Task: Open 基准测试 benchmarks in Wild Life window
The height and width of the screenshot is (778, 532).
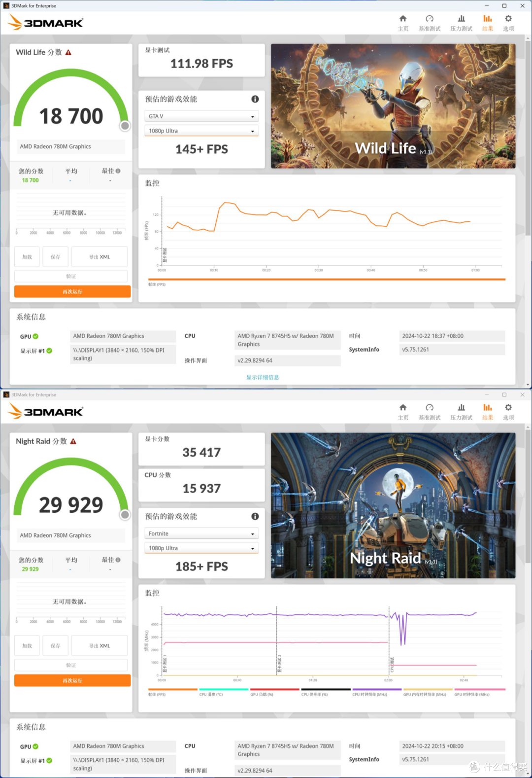Action: (430, 23)
